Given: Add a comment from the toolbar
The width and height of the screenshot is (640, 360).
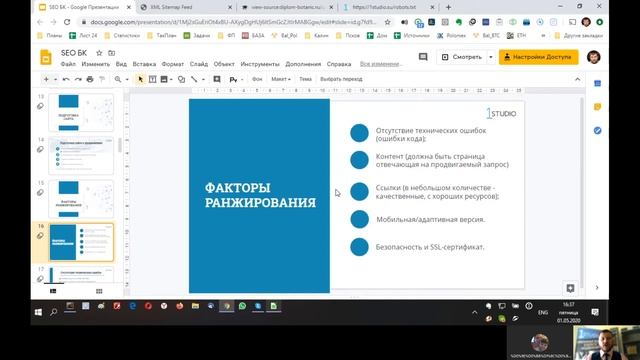Looking at the screenshot, I should coord(217,79).
